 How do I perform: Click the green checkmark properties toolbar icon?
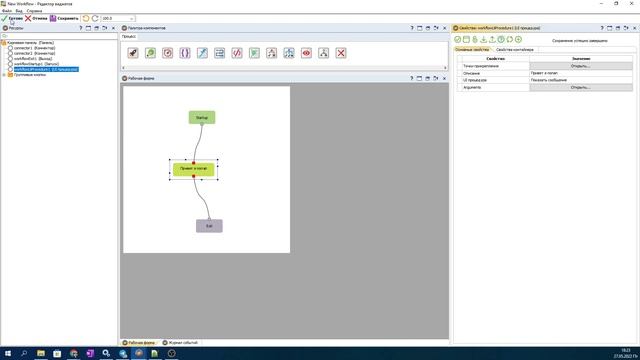tap(458, 40)
